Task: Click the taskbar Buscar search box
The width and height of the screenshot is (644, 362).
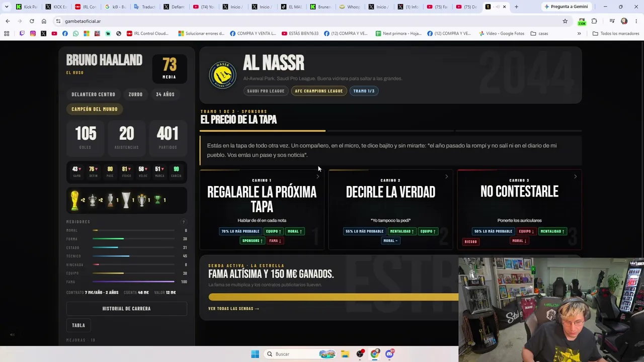Action: click(300, 354)
